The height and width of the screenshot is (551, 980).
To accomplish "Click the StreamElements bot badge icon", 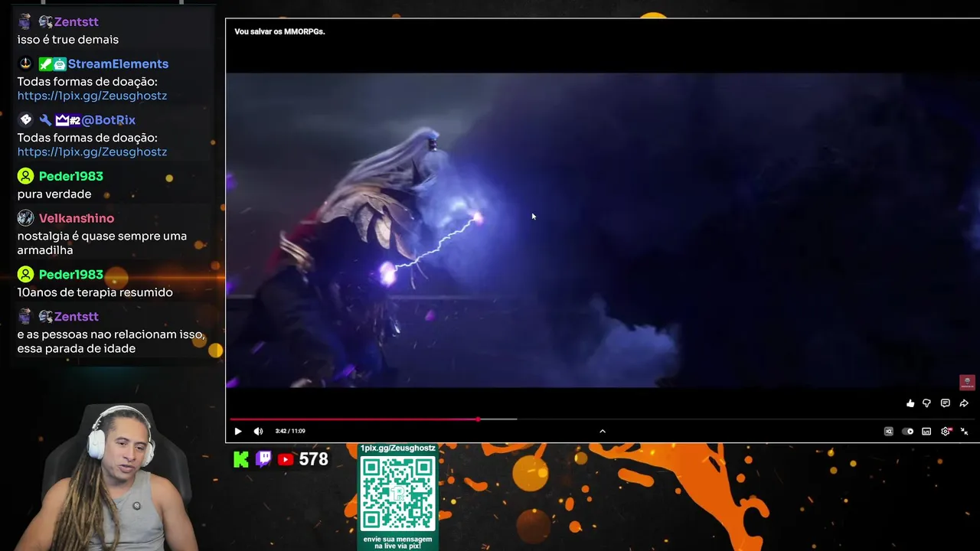I will tap(59, 64).
